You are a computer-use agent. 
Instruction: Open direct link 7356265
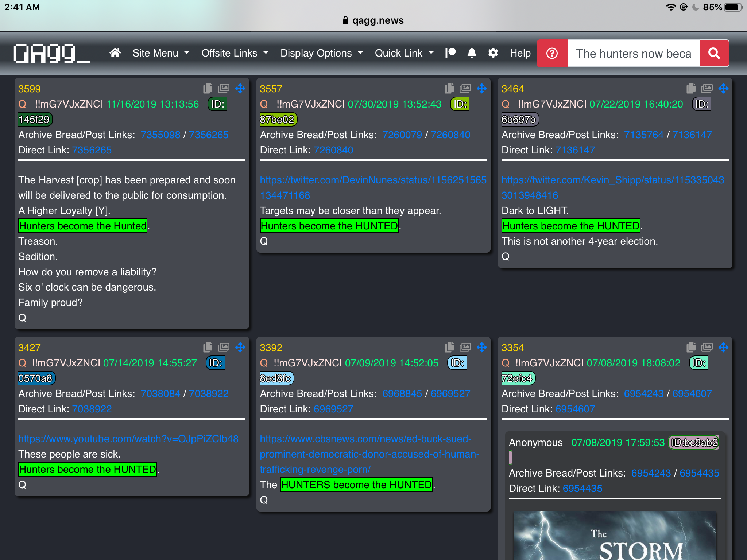92,150
